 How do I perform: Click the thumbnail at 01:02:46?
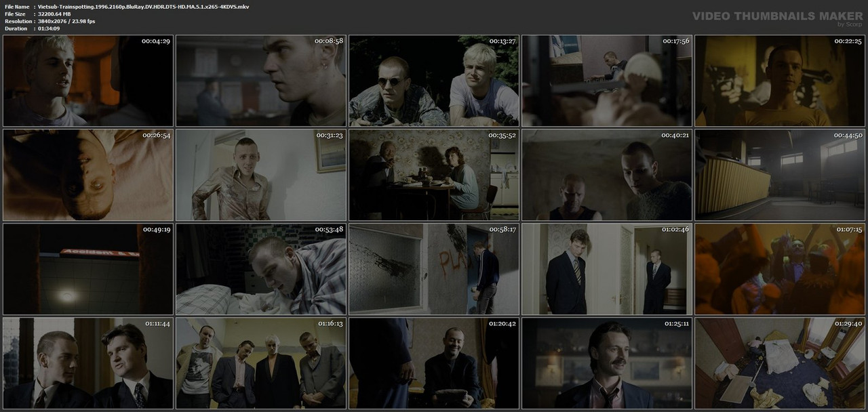click(607, 269)
